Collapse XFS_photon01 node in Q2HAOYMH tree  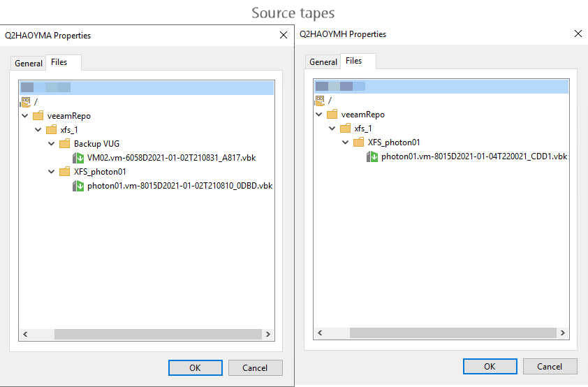(346, 142)
